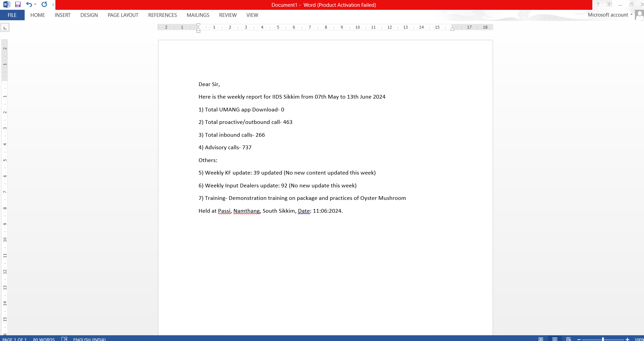
Task: Click the misspelled word Namthang
Action: coord(247,211)
